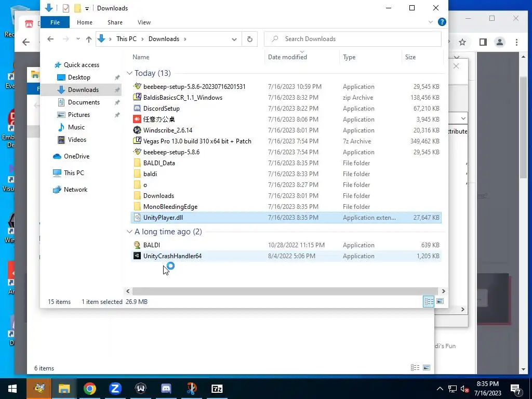Expand the breadcrumb arrow after Downloads

[x=185, y=39]
